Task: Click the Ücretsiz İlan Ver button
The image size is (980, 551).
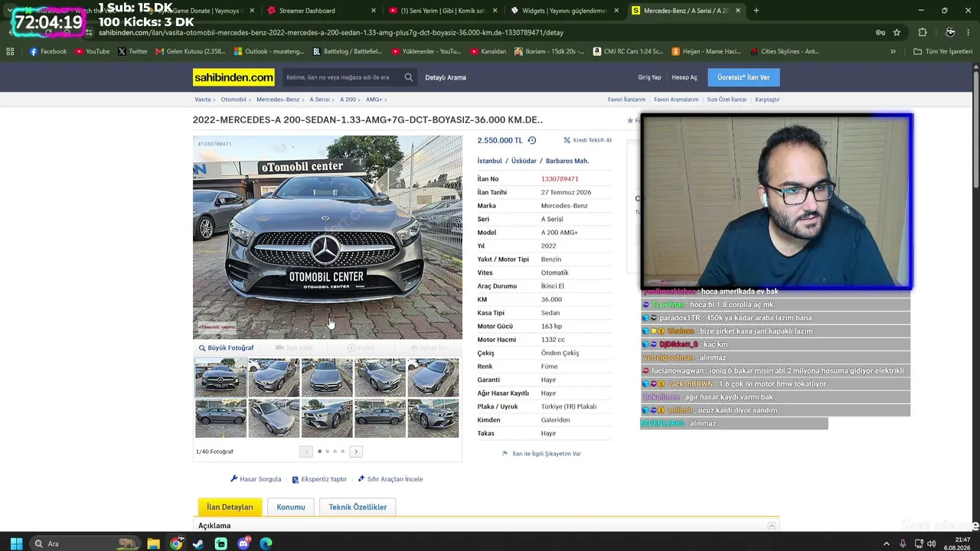Action: (743, 77)
